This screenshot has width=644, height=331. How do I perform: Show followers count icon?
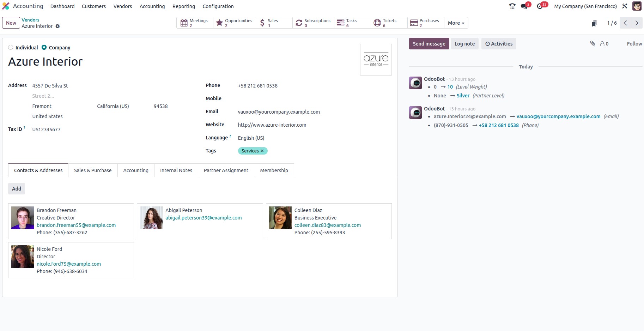(x=604, y=44)
